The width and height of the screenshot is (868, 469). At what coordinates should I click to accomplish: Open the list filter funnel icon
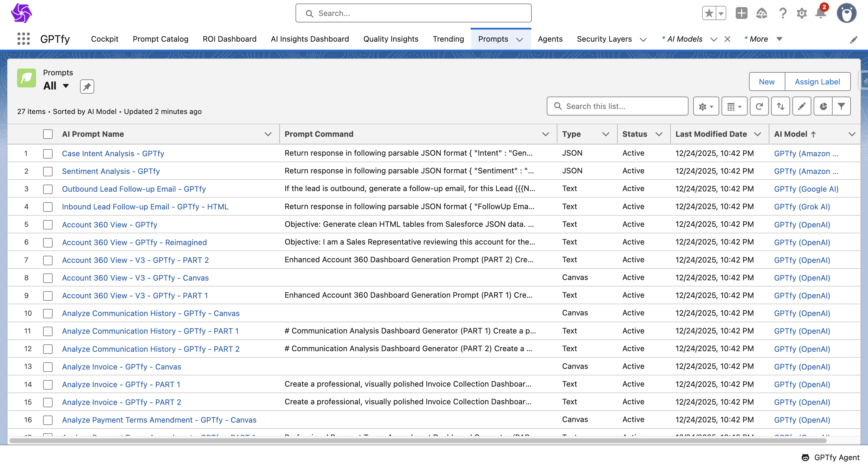[841, 106]
